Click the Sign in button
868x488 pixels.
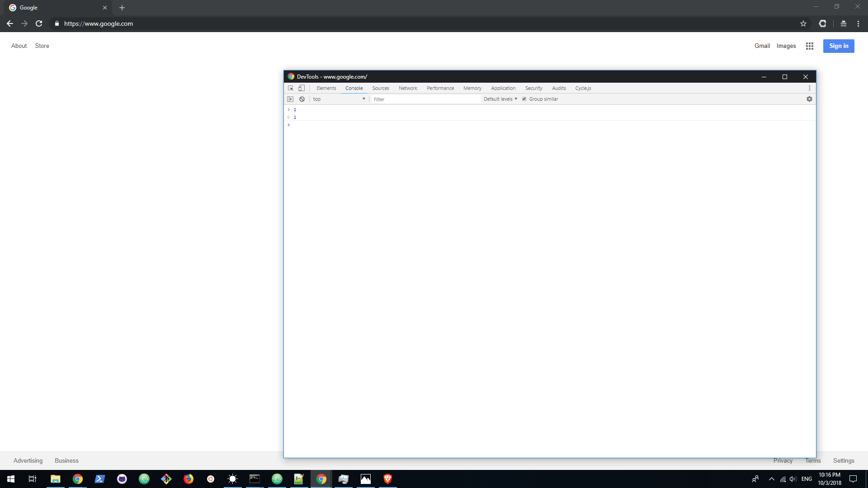pyautogui.click(x=839, y=46)
